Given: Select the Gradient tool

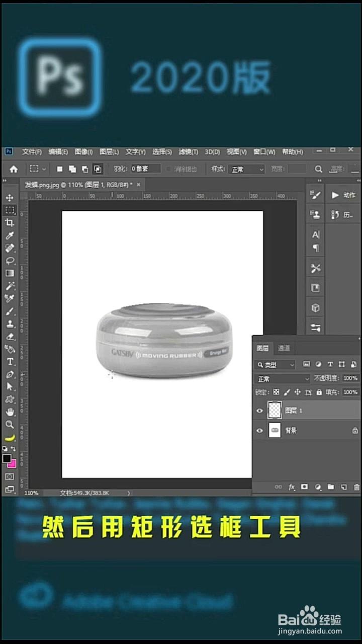Looking at the screenshot, I should [x=10, y=273].
